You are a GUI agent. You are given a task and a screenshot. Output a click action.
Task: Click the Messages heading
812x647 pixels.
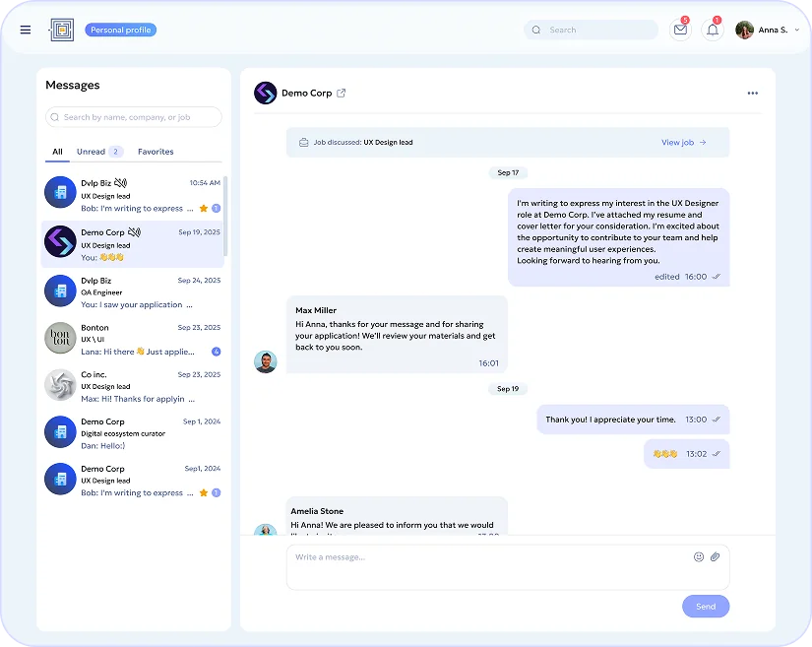[73, 85]
